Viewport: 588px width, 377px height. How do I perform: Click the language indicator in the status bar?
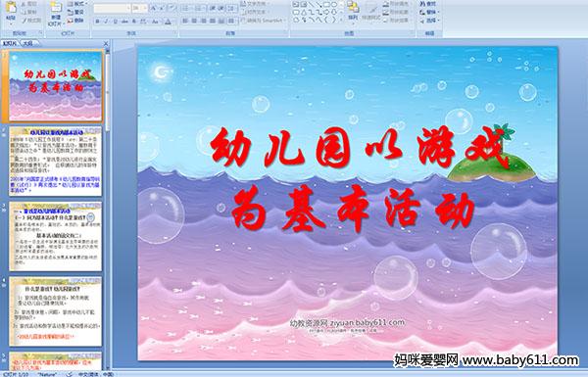click(96, 374)
